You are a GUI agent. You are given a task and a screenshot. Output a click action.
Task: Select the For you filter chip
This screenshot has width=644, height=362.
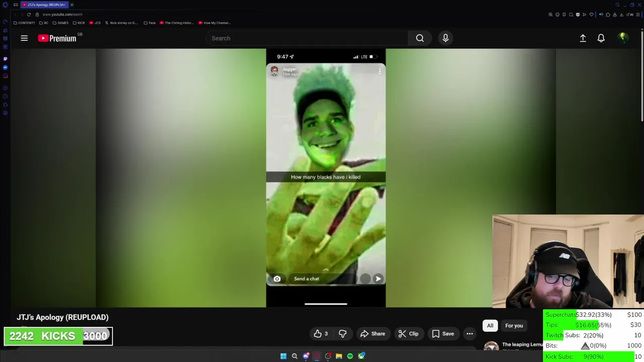coord(514,325)
